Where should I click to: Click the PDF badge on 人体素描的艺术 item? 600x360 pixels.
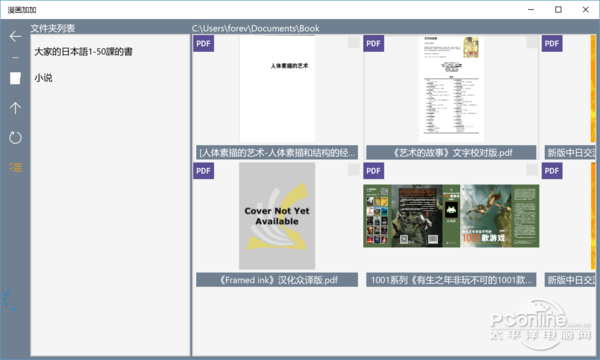pyautogui.click(x=204, y=44)
